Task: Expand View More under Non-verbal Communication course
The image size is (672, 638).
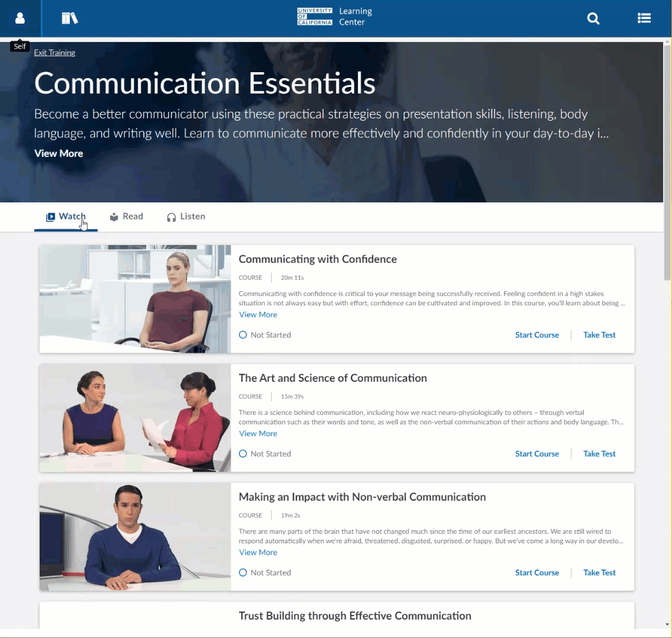Action: pyautogui.click(x=258, y=553)
